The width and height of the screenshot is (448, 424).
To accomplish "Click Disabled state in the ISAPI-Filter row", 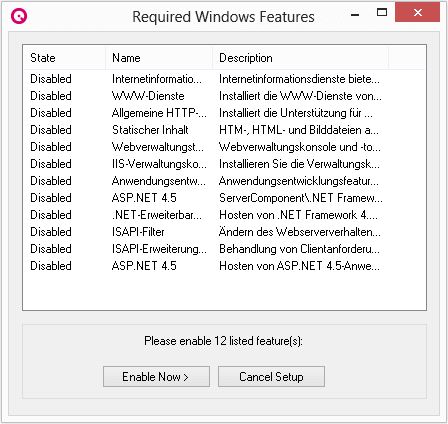I will click(x=51, y=232).
